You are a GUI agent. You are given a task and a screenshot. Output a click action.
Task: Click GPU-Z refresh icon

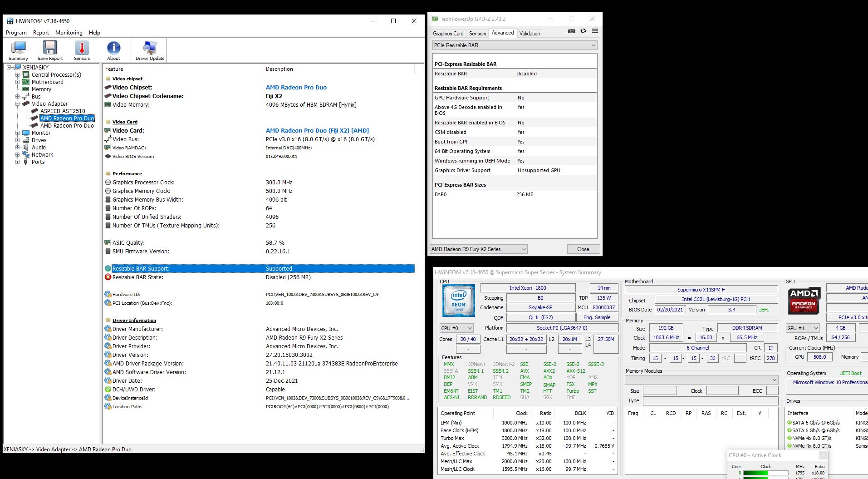click(583, 31)
